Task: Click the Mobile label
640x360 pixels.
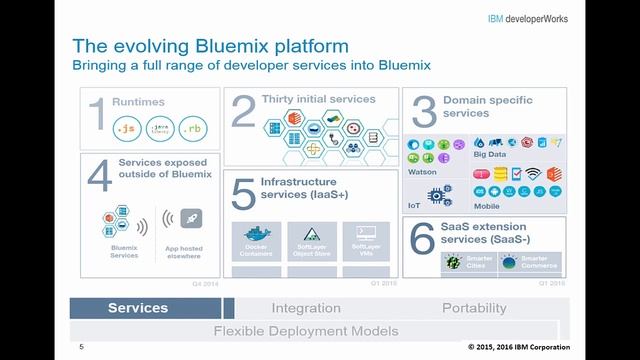Action: [487, 206]
